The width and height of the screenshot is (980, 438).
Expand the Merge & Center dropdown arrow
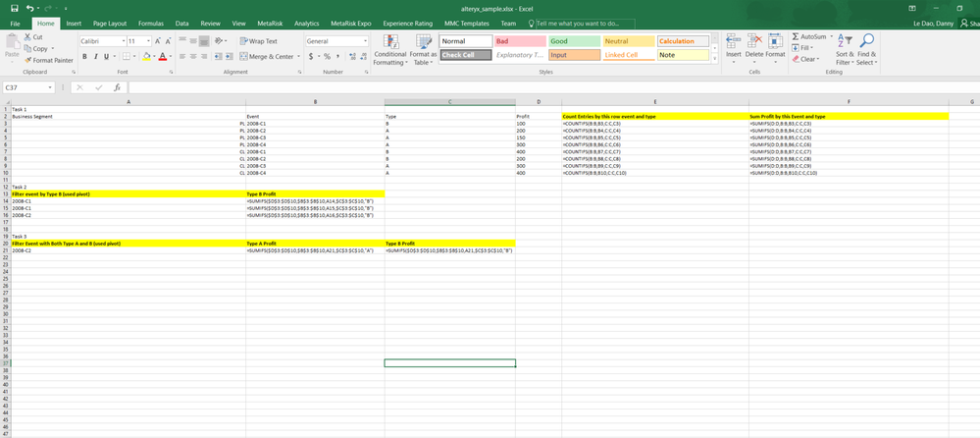pos(299,56)
